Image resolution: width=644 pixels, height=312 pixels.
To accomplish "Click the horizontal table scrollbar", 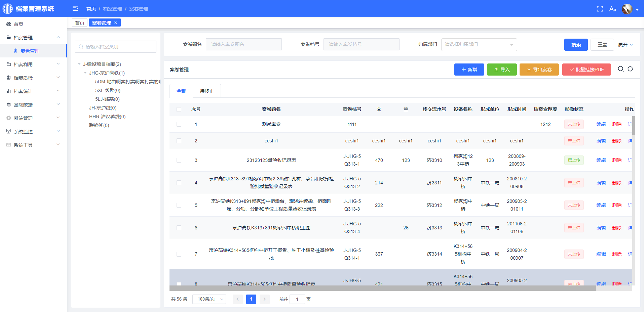I will pyautogui.click(x=383, y=288).
